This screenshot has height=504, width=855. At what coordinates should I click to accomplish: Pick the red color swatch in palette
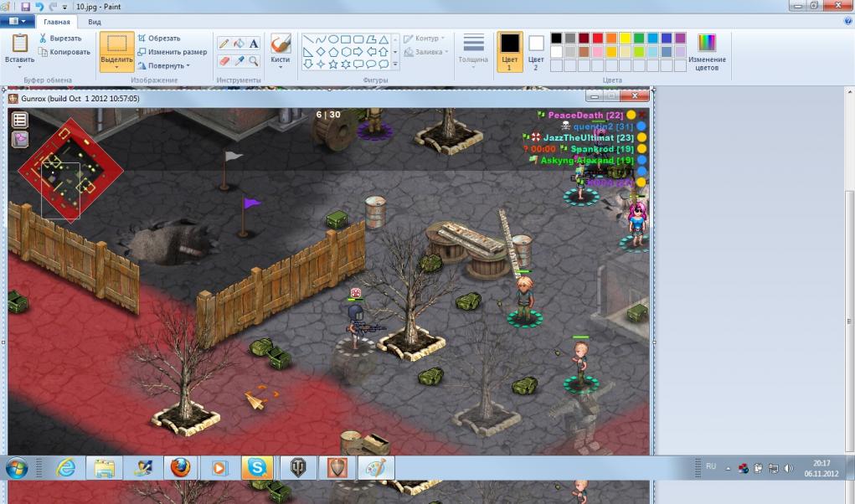(x=598, y=39)
